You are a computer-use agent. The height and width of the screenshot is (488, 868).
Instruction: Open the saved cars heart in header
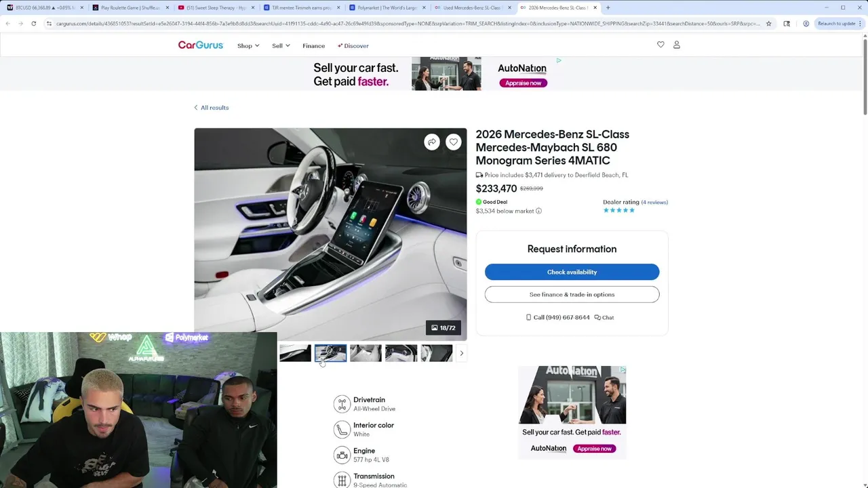[660, 45]
